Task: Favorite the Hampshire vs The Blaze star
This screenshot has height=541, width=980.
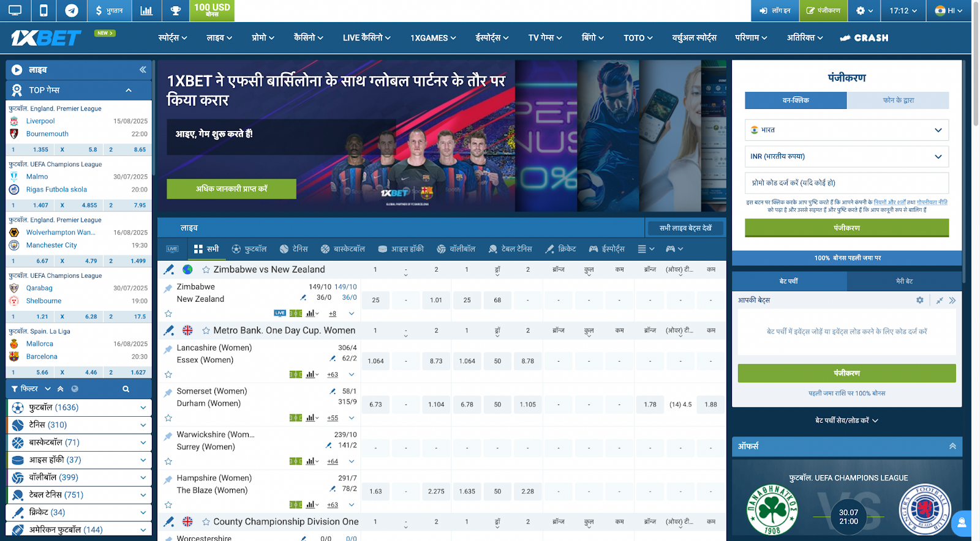Action: (x=168, y=505)
